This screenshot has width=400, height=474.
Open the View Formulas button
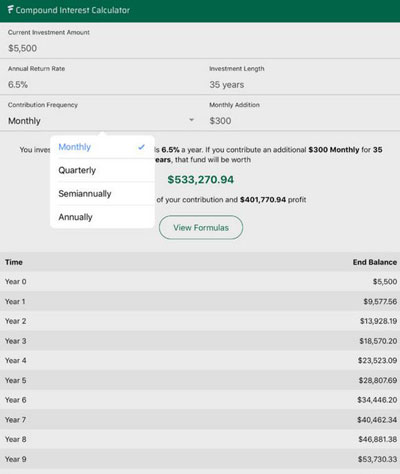tap(201, 227)
